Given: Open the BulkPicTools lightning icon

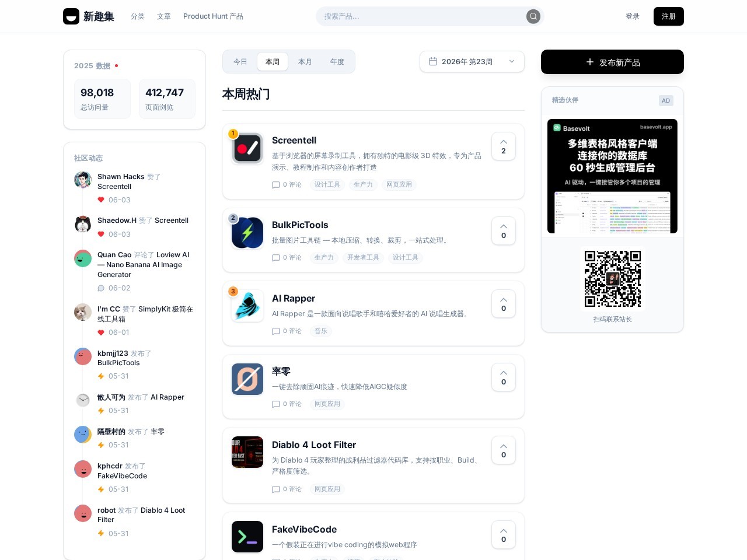Looking at the screenshot, I should click(x=247, y=233).
